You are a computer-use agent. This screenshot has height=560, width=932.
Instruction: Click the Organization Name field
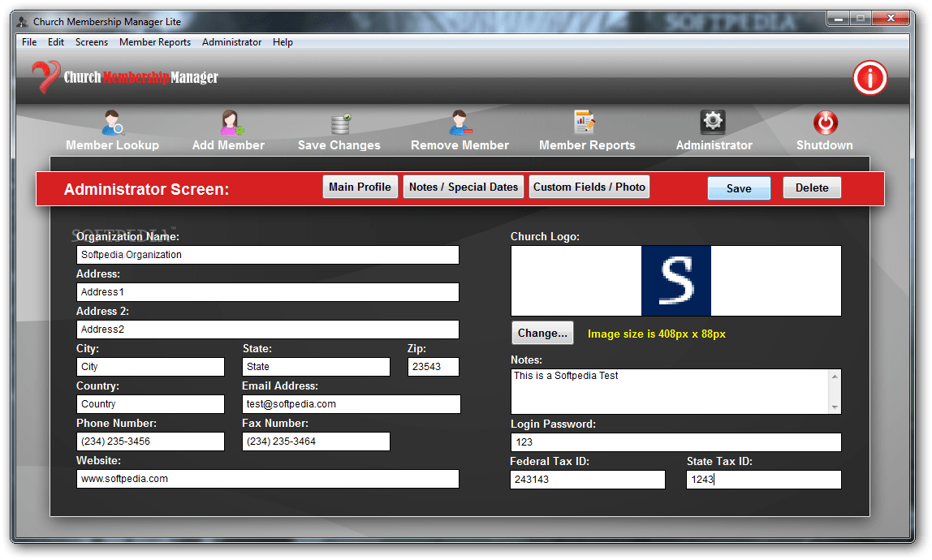267,255
